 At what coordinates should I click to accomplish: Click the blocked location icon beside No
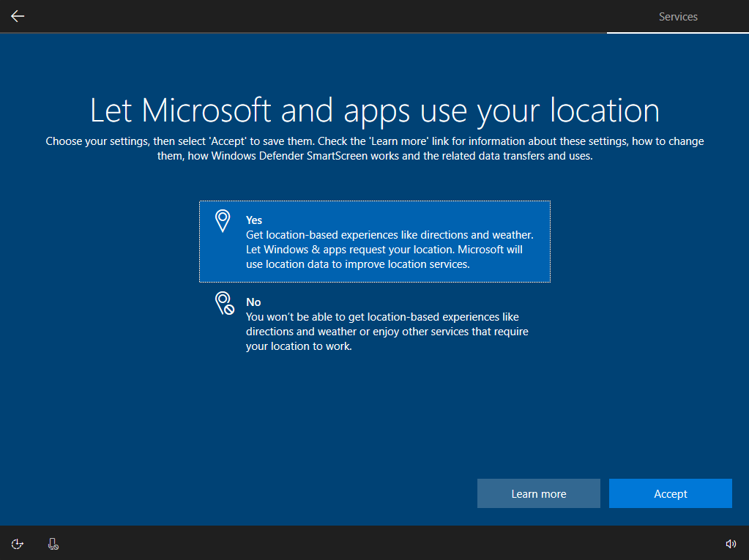pyautogui.click(x=224, y=303)
